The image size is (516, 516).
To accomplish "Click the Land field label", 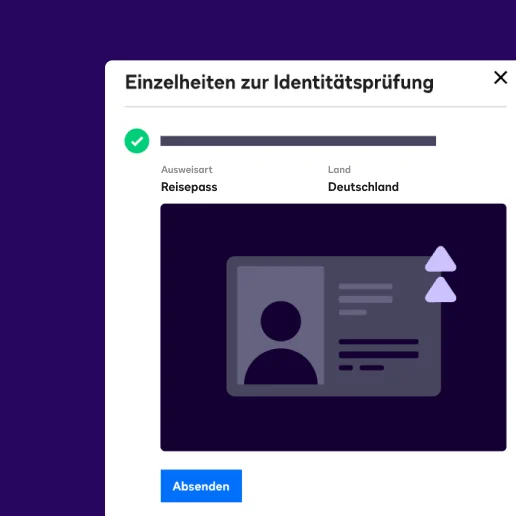I will [x=339, y=170].
